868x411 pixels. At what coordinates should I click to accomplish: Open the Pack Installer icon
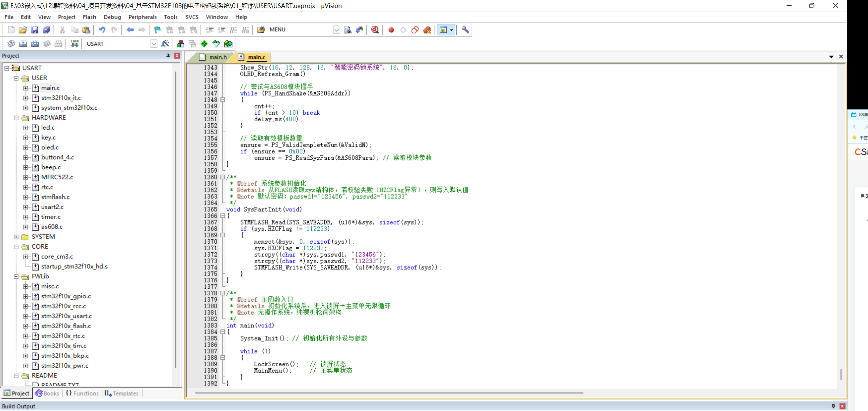228,44
